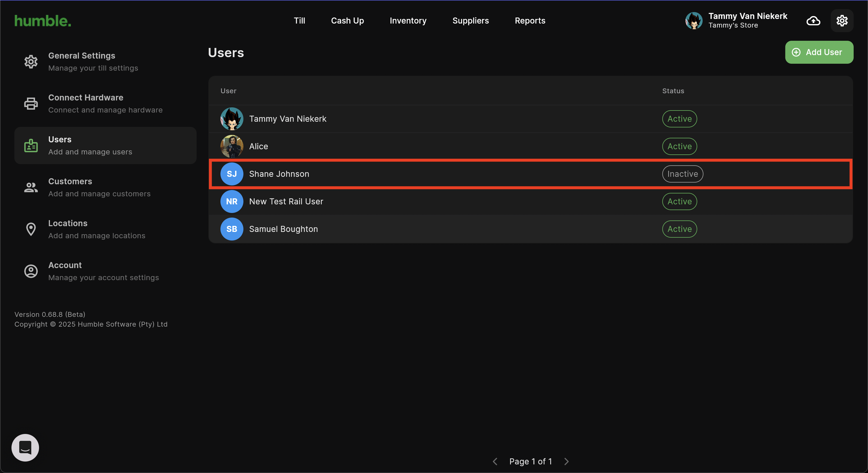Open Customers settings section

105,187
